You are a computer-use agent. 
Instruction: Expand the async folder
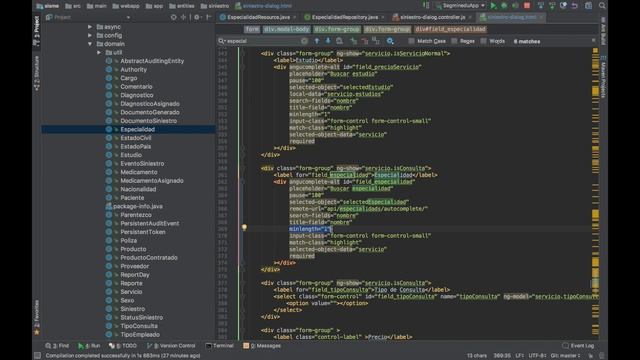tap(90, 27)
